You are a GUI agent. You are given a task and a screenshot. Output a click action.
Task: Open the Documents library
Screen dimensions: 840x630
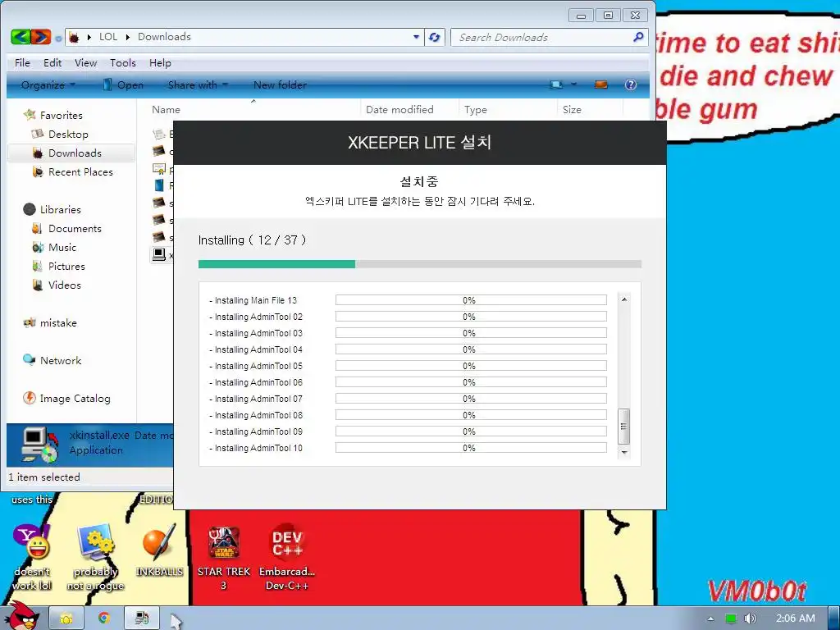(x=75, y=228)
